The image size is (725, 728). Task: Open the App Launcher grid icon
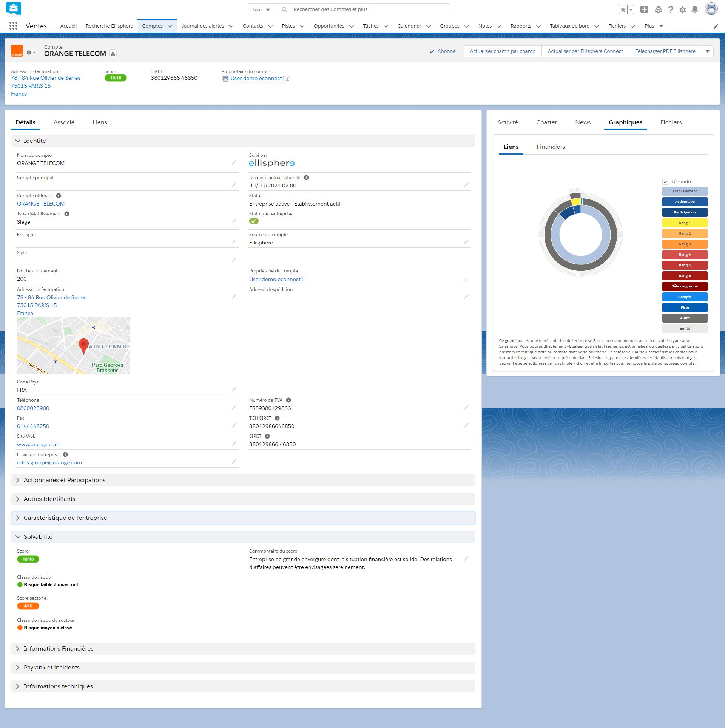13,26
